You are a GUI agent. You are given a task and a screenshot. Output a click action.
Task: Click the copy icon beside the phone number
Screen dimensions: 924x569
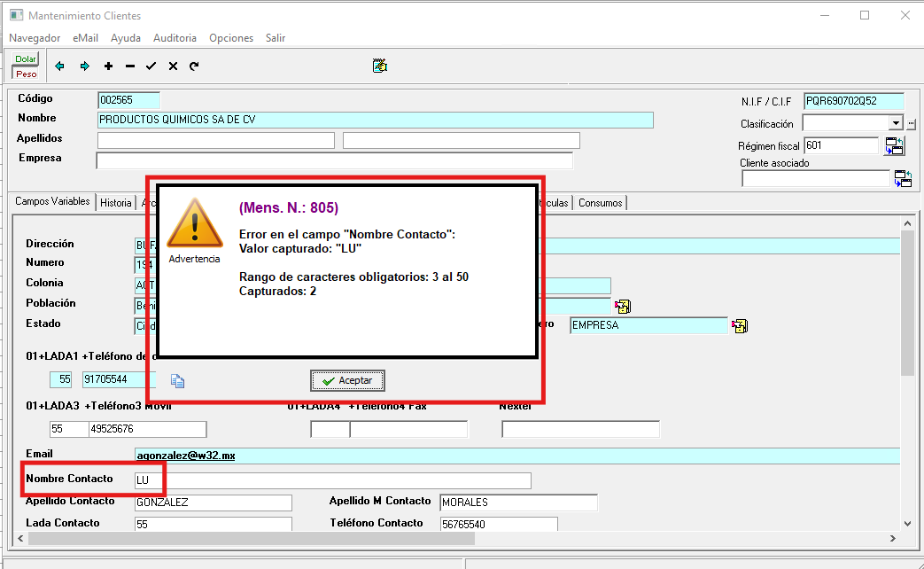click(x=177, y=381)
